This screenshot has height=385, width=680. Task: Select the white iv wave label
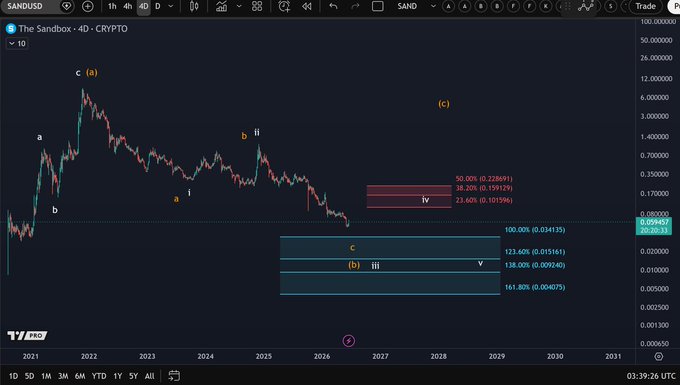click(x=425, y=199)
